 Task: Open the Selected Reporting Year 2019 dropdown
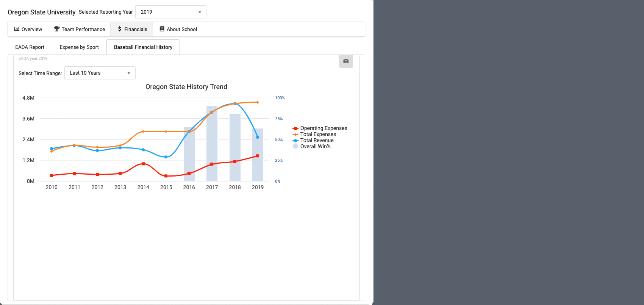click(x=171, y=12)
